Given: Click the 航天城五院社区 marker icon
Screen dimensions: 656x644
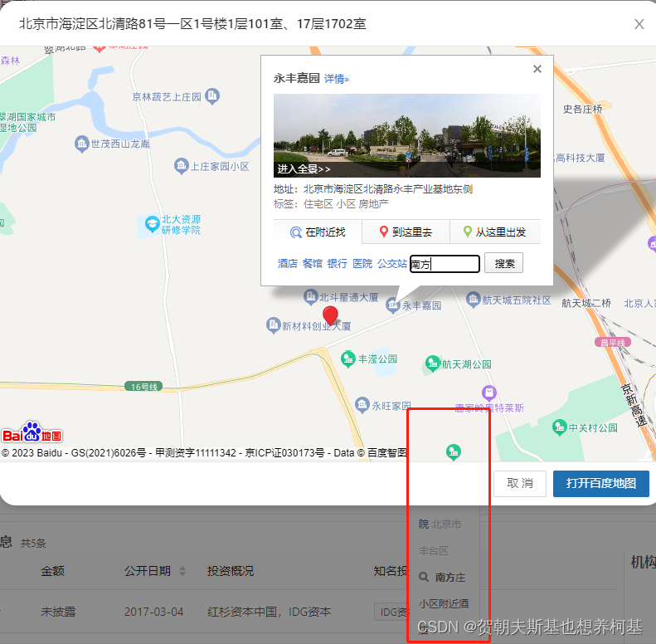Looking at the screenshot, I should point(474,300).
